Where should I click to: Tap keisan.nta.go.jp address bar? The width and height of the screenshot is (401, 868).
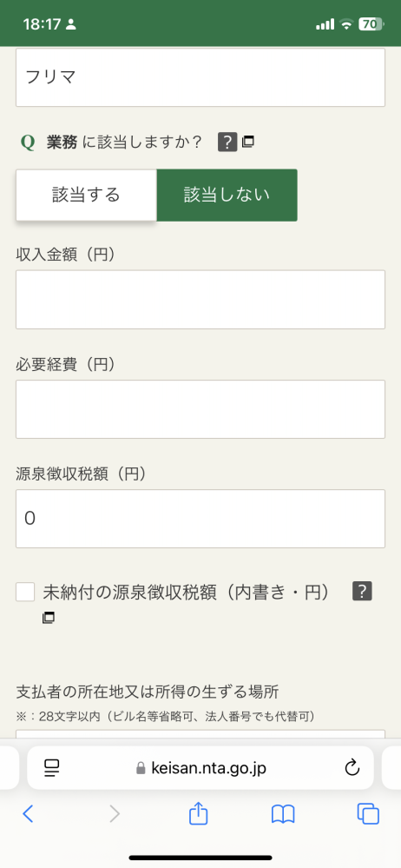point(200,767)
